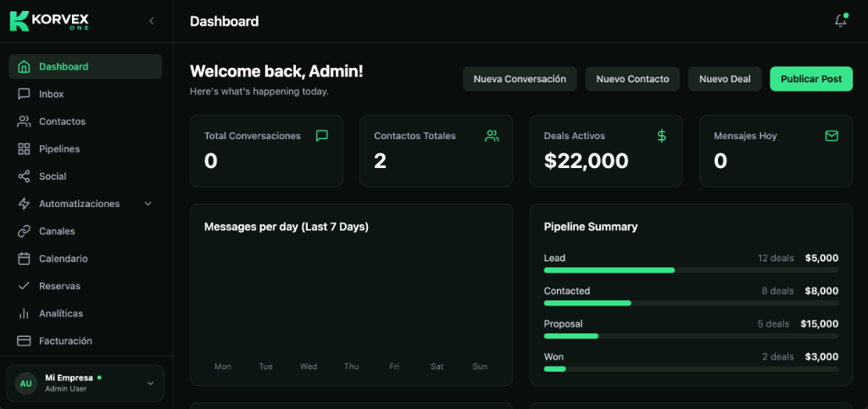868x409 pixels.
Task: Click the Contactos Totales people icon
Action: (x=492, y=136)
